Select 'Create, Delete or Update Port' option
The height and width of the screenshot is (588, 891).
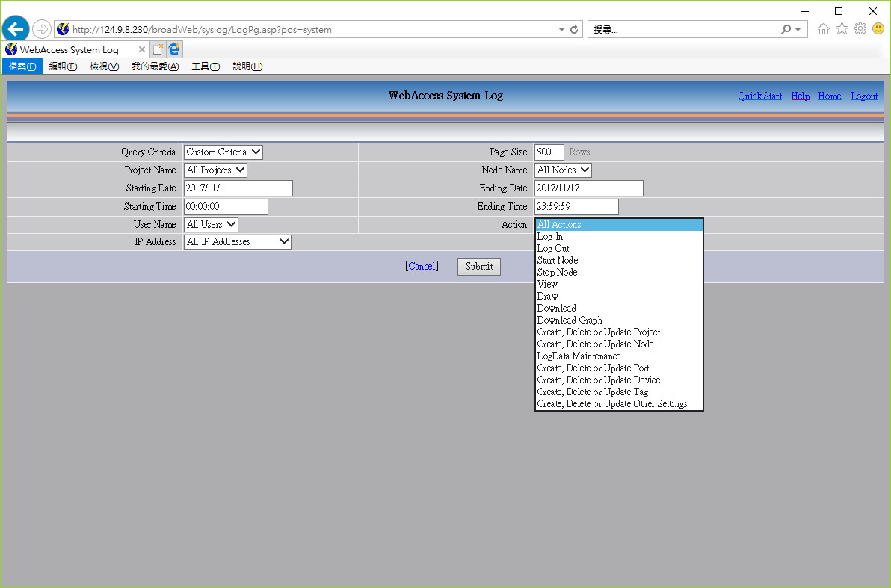[x=619, y=368]
